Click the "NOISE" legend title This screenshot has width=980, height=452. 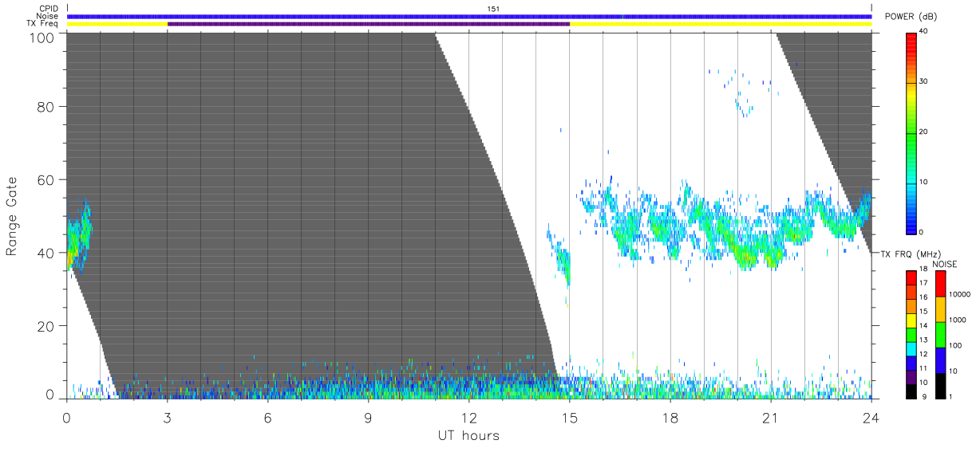946,264
